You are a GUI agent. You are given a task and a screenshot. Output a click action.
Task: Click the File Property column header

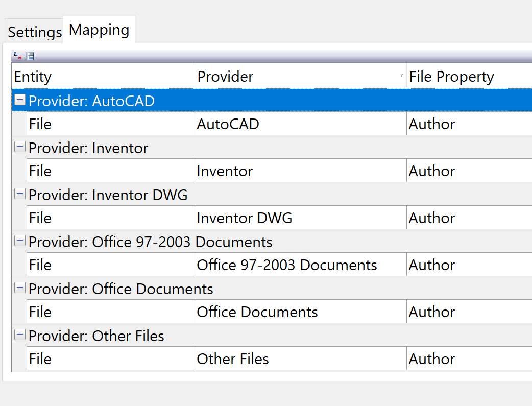(x=451, y=77)
